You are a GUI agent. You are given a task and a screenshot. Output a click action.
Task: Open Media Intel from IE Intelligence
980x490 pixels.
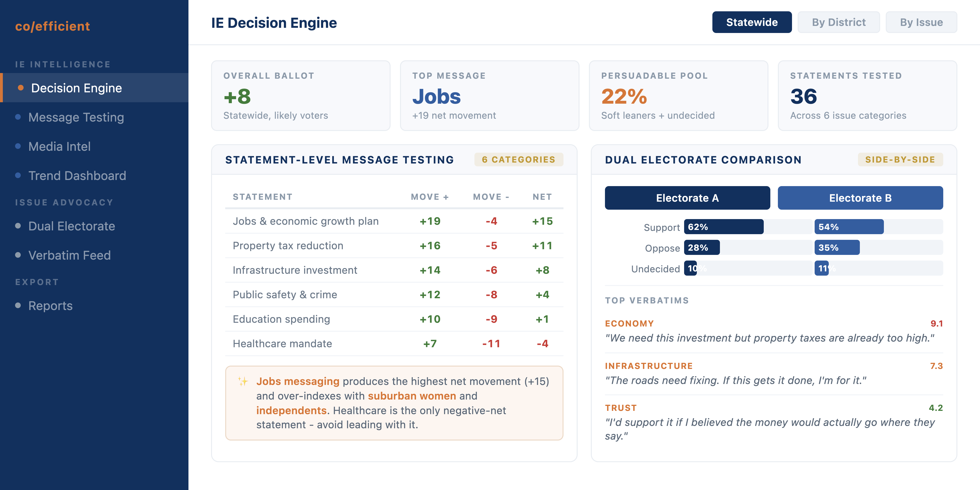(59, 146)
